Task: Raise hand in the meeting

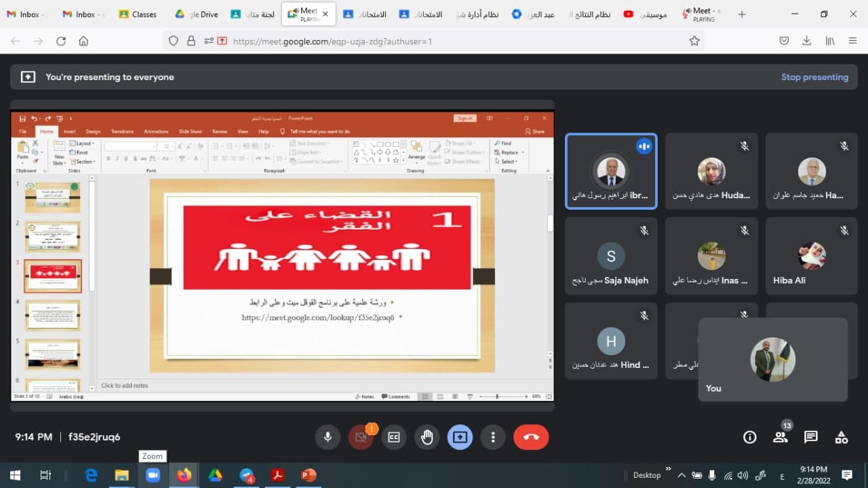Action: pyautogui.click(x=427, y=438)
